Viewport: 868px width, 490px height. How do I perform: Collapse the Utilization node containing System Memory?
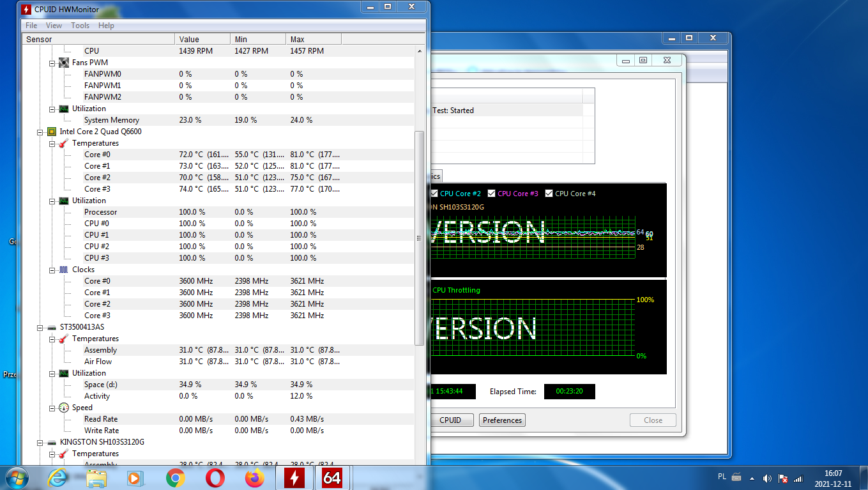tap(52, 109)
